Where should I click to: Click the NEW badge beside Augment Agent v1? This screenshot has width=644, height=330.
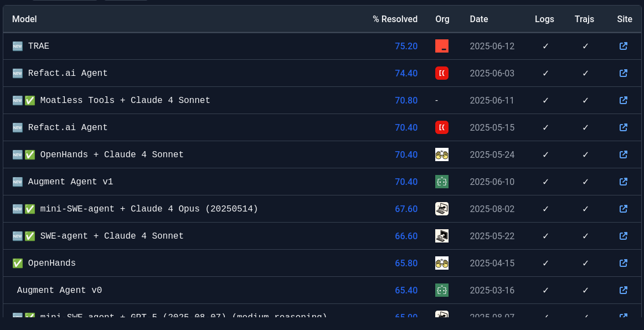click(17, 182)
